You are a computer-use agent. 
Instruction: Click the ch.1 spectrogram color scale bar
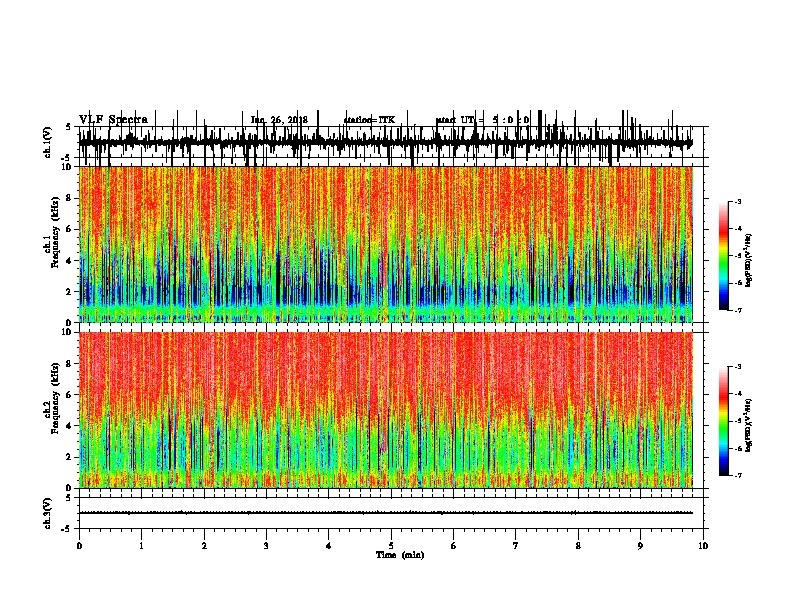point(724,256)
